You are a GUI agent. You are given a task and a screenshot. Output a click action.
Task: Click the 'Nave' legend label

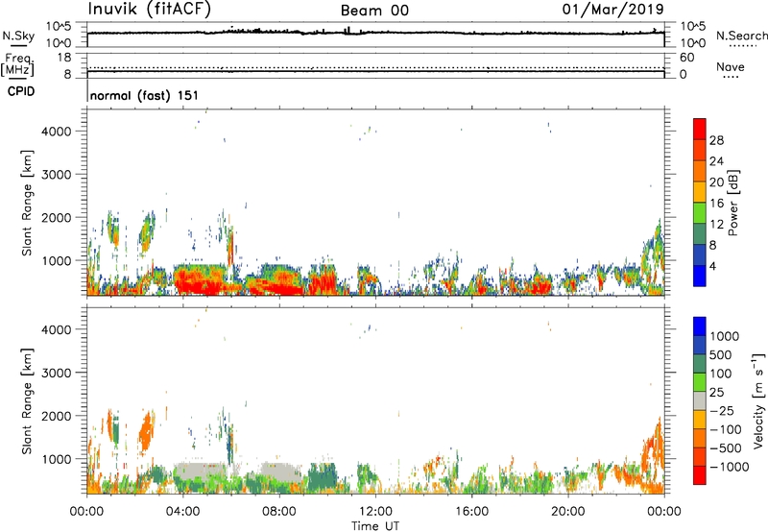[x=731, y=67]
